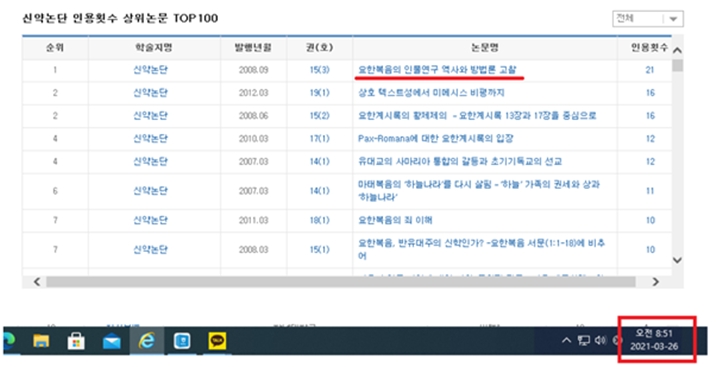Screen dimensions: 716x367
Task: Click the table scroll-down arrow
Action: point(677,260)
